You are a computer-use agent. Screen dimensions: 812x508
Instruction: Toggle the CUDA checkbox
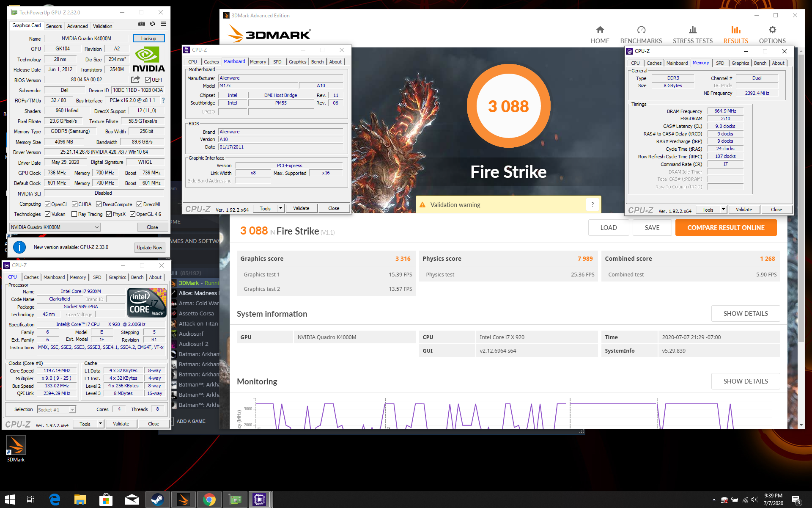point(74,204)
